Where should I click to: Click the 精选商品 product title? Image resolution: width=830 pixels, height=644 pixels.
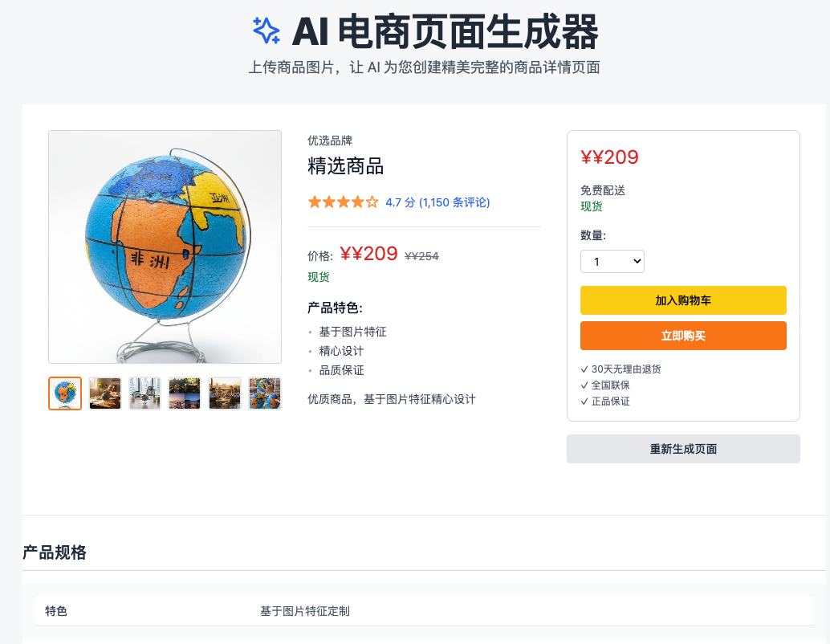point(346,167)
